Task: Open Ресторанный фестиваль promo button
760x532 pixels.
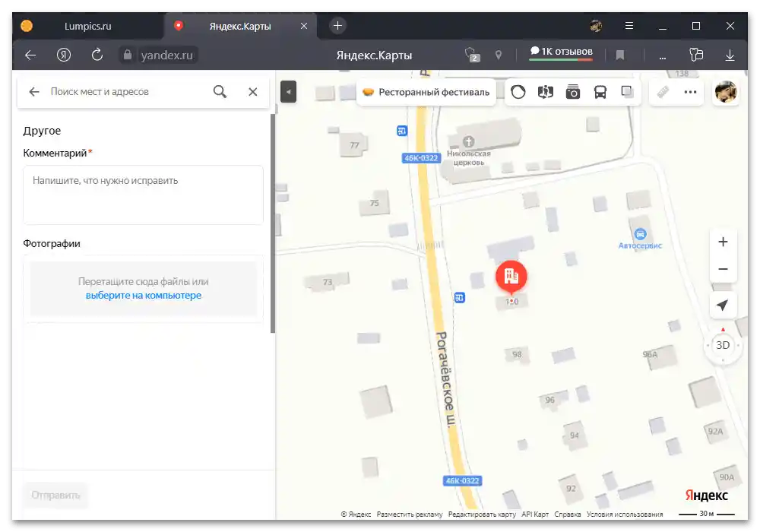Action: pyautogui.click(x=426, y=92)
